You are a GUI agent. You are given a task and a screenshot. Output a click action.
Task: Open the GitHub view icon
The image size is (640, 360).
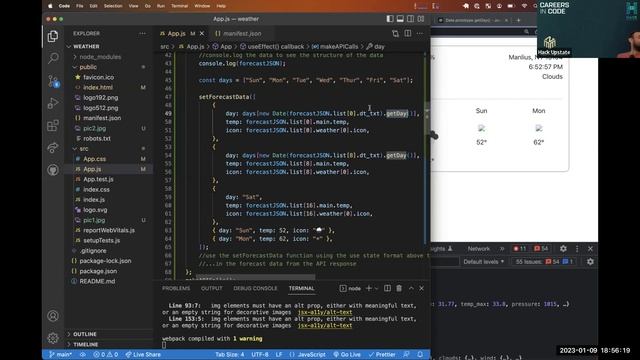point(53,170)
